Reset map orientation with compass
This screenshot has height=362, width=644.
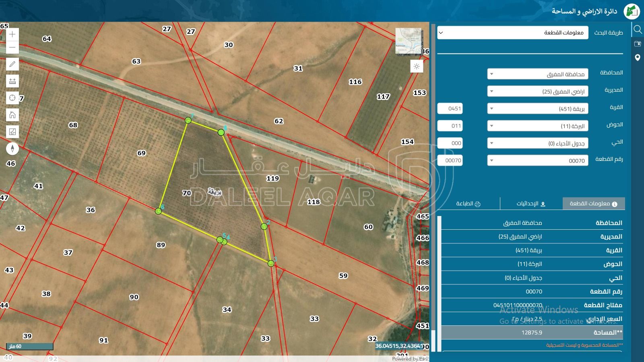12,149
